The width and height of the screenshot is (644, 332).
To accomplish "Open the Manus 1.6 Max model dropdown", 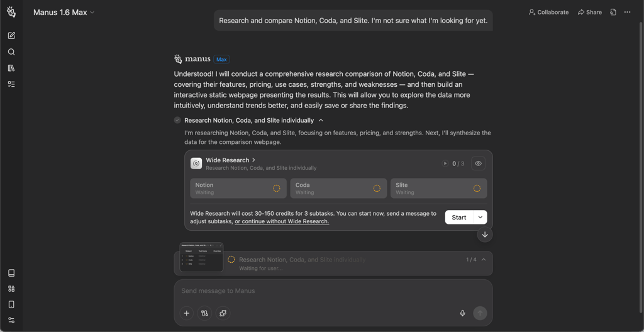I will 64,13.
